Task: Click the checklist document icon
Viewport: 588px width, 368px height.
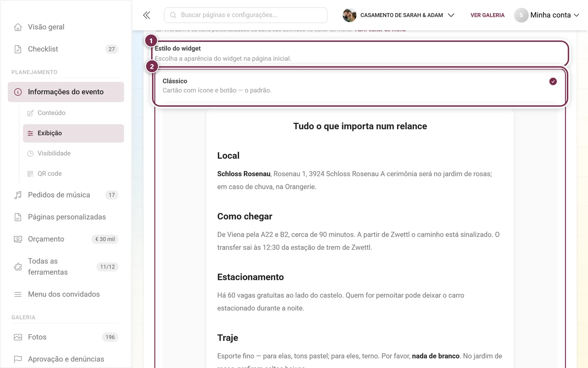Action: (18, 49)
